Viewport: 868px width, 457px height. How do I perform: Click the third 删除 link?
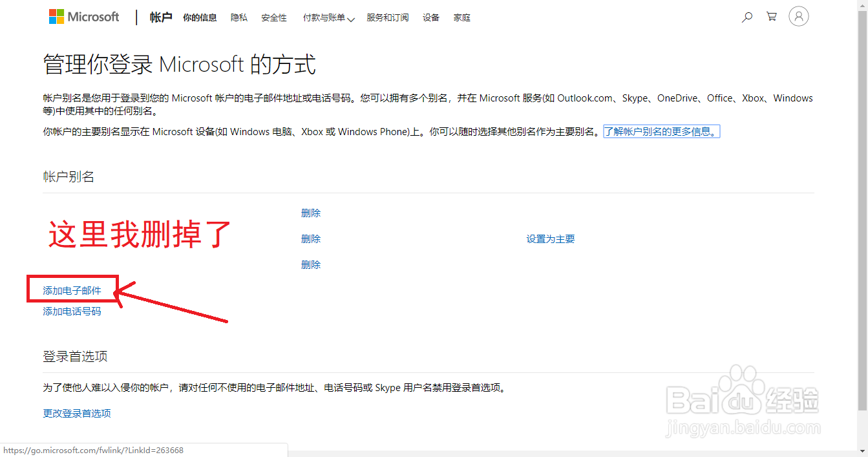click(311, 265)
